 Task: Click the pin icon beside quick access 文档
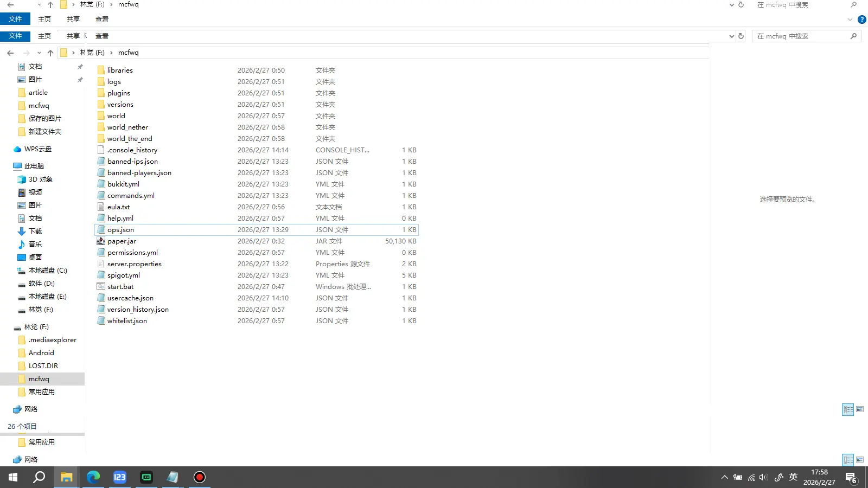tap(80, 67)
